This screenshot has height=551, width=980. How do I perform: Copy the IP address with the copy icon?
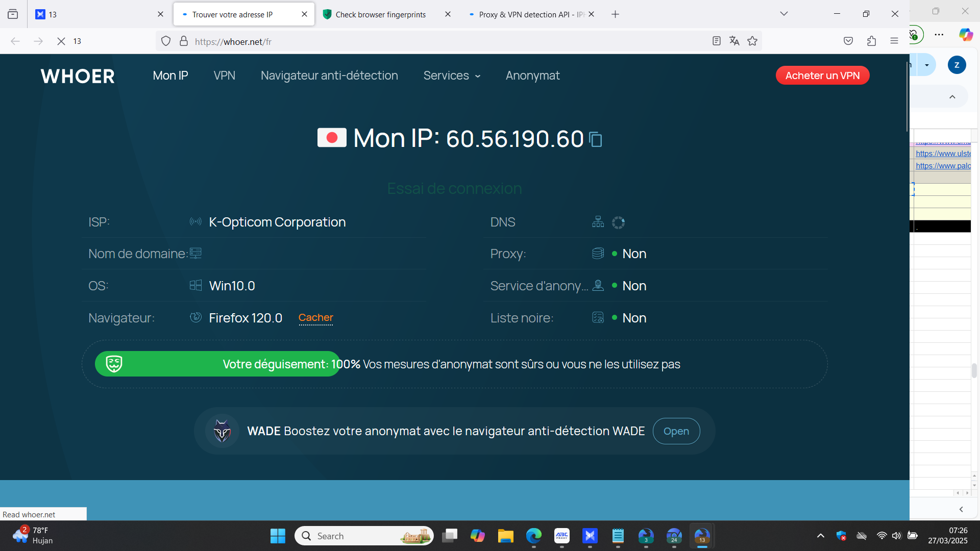tap(596, 139)
